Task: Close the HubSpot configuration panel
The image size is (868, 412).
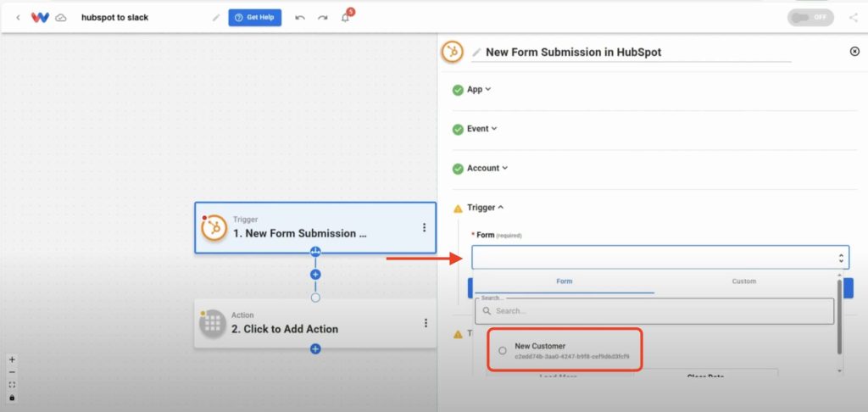Action: [854, 52]
